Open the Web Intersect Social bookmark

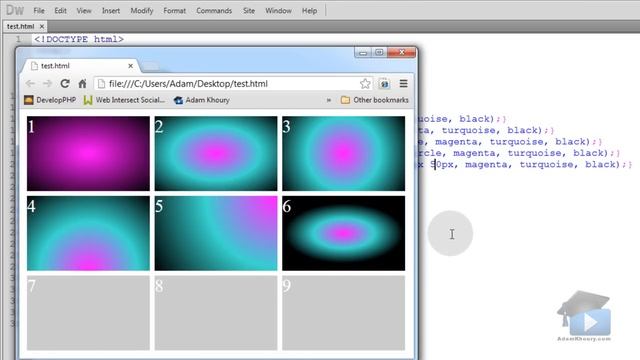click(x=124, y=100)
